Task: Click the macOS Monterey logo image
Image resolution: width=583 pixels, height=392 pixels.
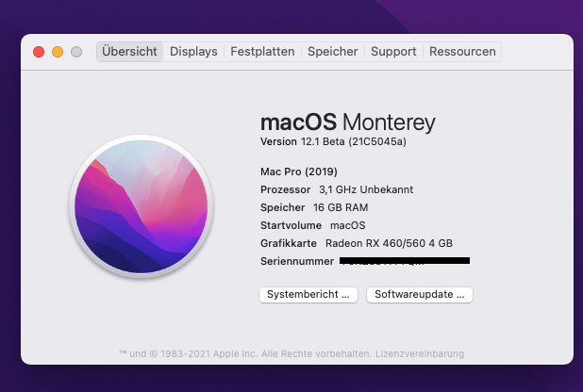Action: coord(142,206)
